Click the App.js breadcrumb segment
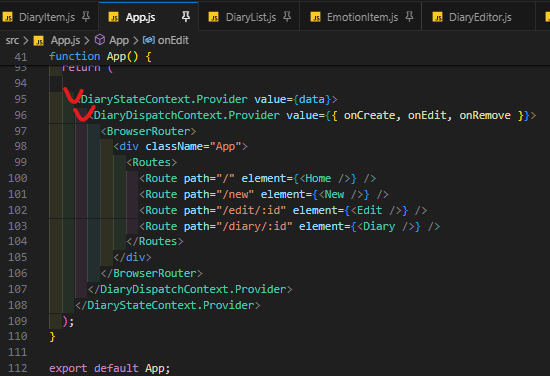 pyautogui.click(x=65, y=40)
